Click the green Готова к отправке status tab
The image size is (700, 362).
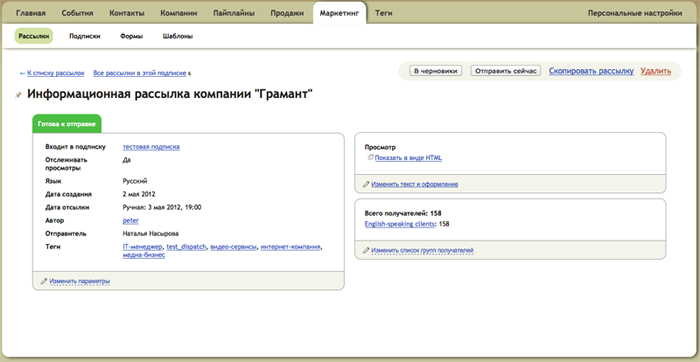click(x=67, y=124)
